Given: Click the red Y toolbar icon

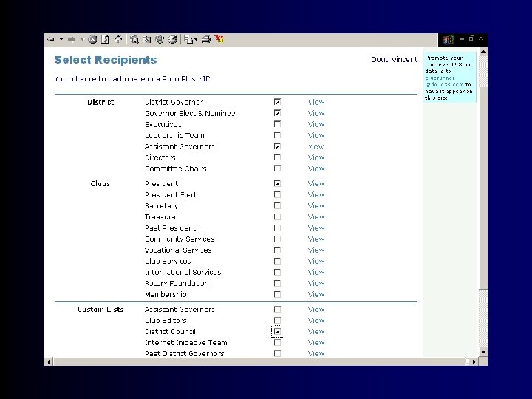Looking at the screenshot, I should pos(219,40).
